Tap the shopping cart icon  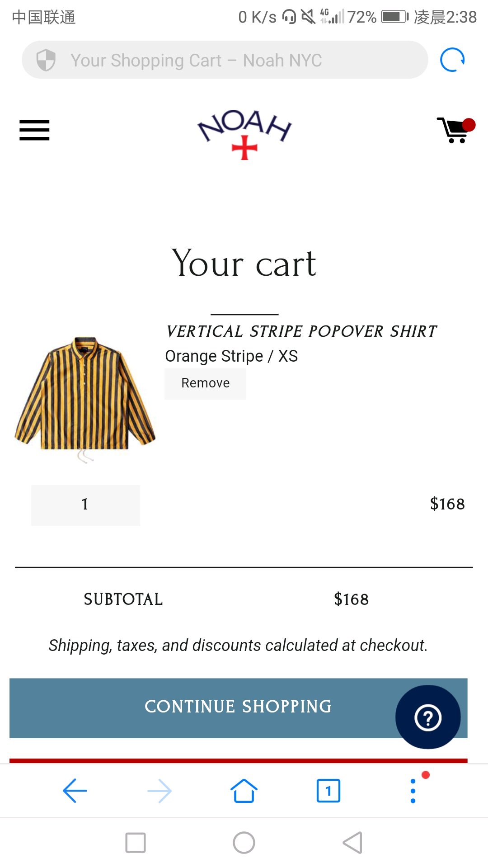454,130
